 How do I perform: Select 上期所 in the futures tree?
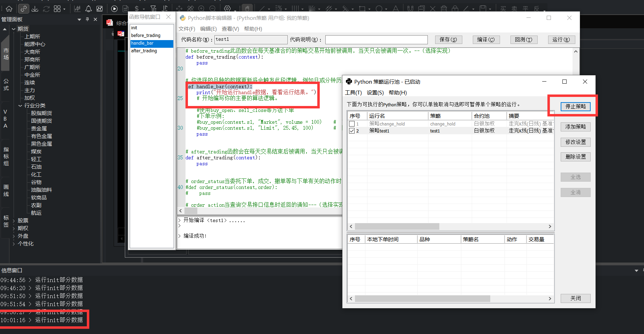pos(32,37)
